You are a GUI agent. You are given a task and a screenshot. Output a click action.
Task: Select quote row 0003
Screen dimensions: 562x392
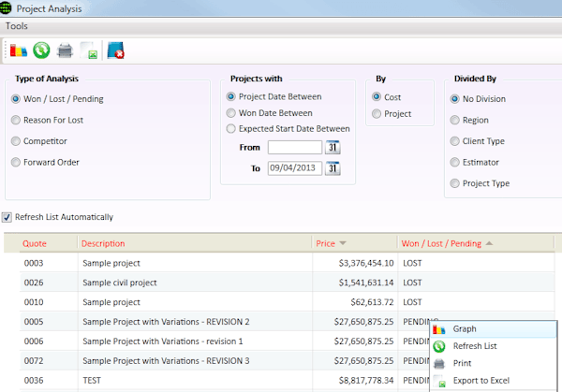coord(287,263)
